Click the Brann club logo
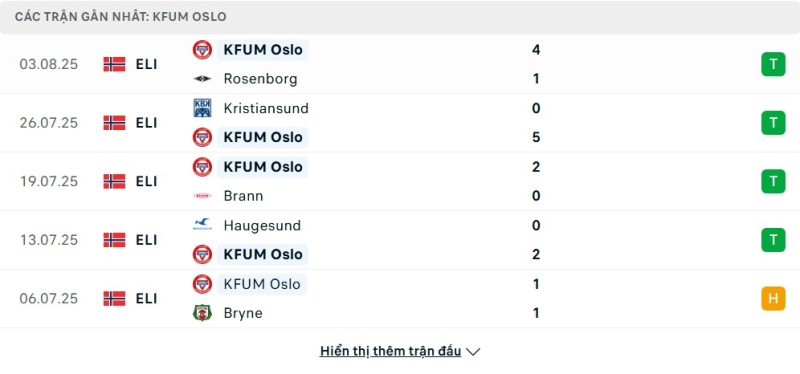Viewport: 800px width, 374px height. click(x=202, y=196)
